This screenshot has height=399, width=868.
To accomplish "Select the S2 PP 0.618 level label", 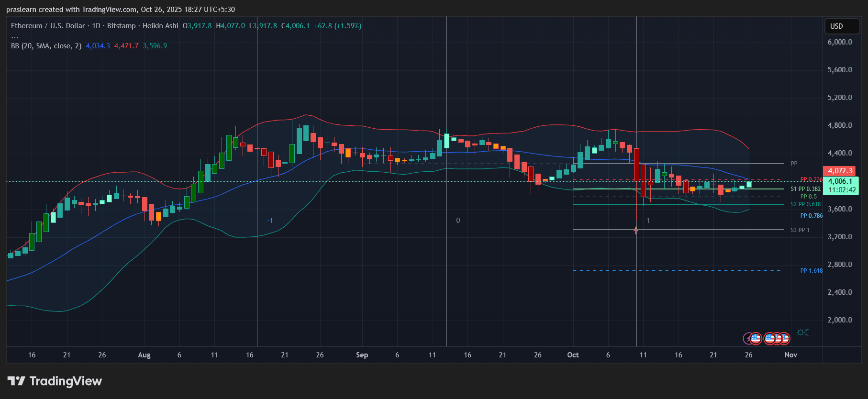I will (805, 204).
